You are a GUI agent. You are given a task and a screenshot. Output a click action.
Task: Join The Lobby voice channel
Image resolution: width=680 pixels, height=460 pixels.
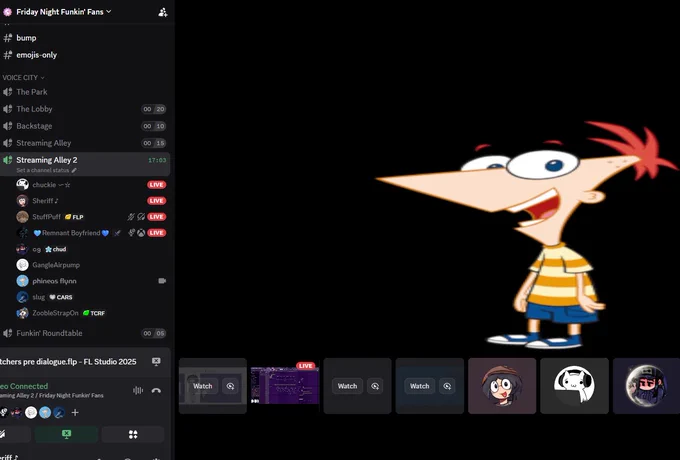(x=86, y=109)
